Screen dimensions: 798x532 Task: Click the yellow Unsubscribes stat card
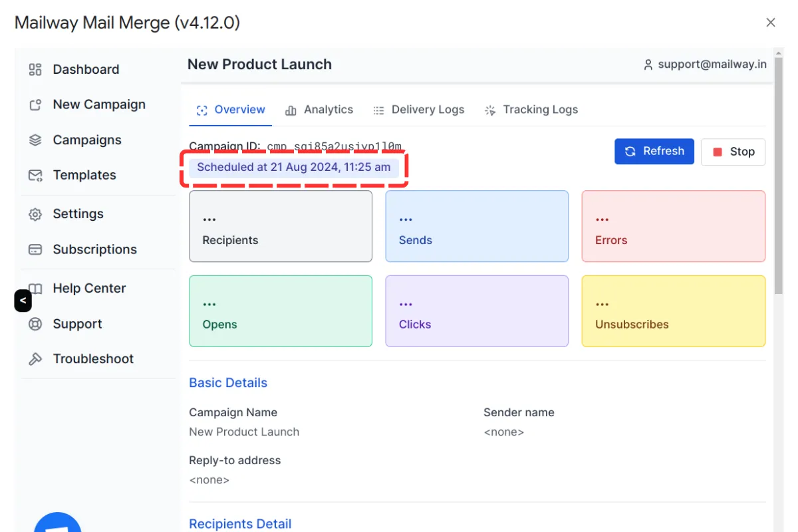(x=673, y=311)
